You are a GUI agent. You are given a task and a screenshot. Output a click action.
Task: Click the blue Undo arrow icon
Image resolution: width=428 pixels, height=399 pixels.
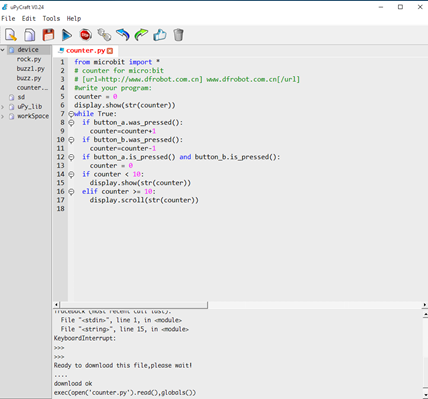[123, 35]
